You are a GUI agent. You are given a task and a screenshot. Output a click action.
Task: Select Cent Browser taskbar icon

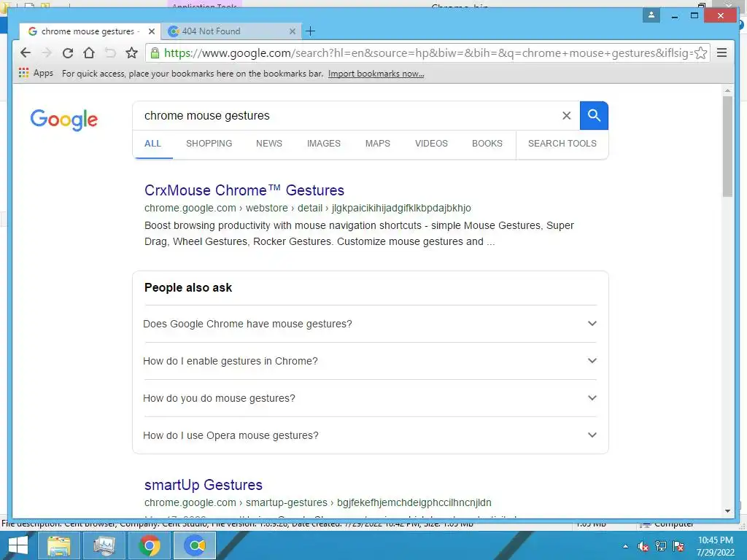(x=194, y=545)
